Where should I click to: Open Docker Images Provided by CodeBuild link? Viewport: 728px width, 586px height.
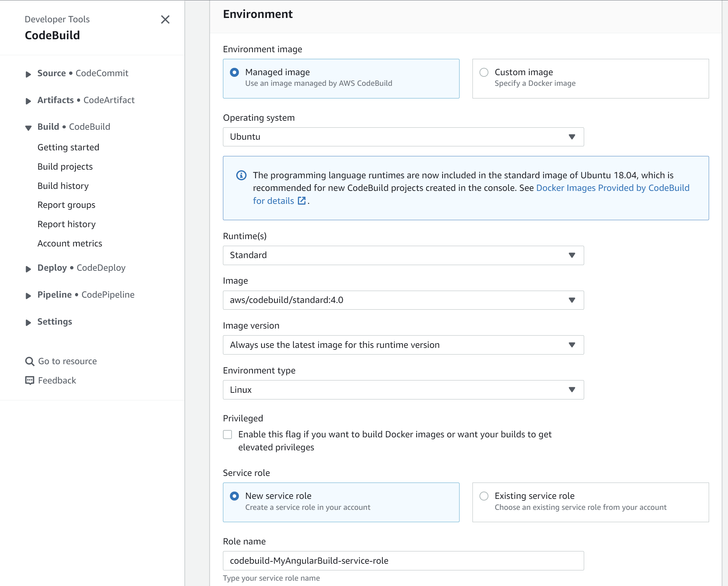pos(612,188)
